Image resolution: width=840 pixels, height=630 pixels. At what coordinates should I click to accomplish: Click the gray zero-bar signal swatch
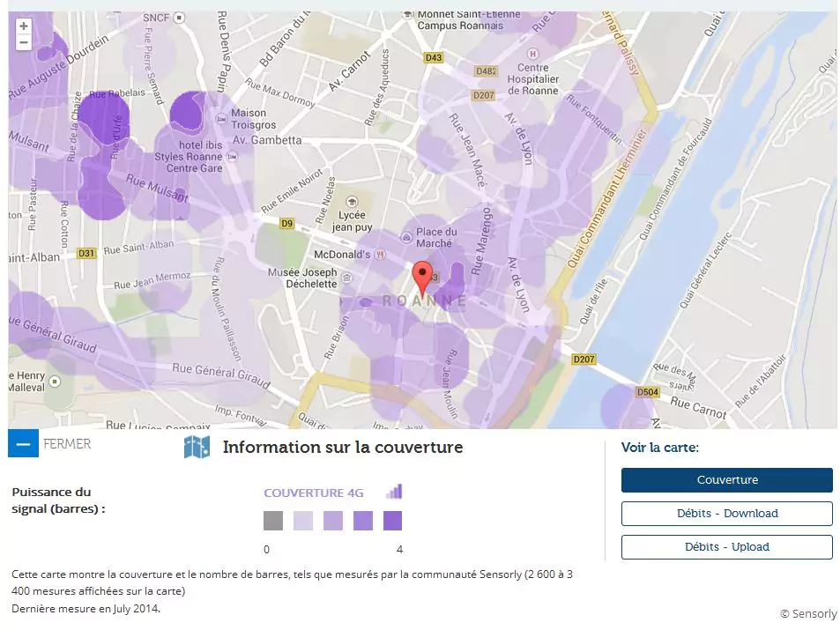pos(273,521)
